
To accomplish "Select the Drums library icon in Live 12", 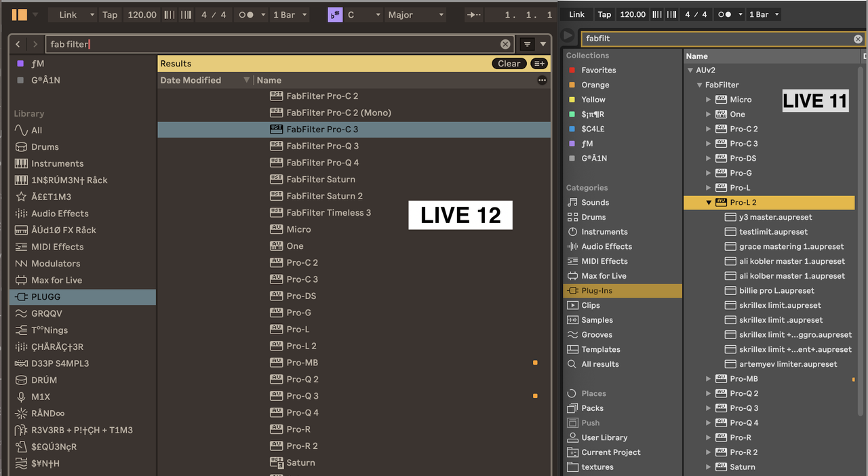I will point(21,147).
